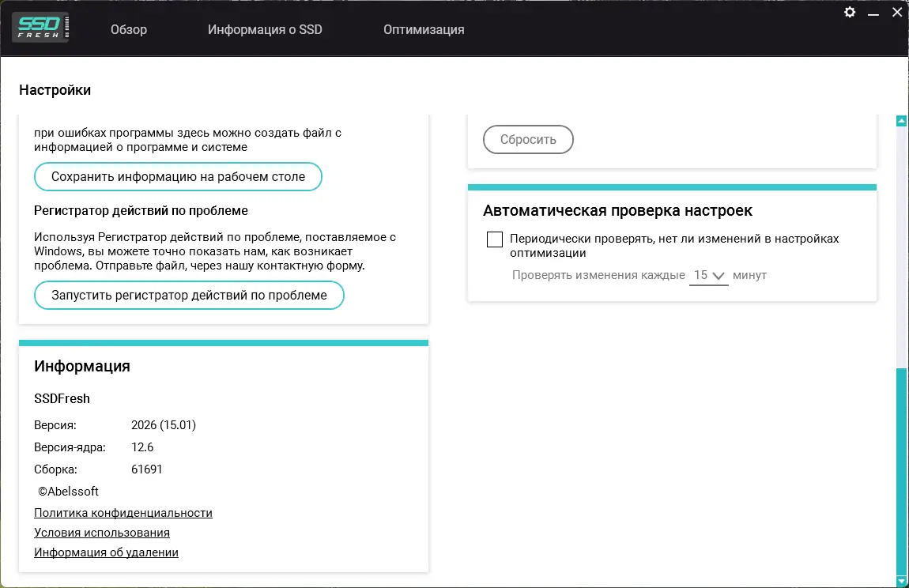Switch to the Обзор tab
The image size is (909, 588).
pyautogui.click(x=128, y=29)
